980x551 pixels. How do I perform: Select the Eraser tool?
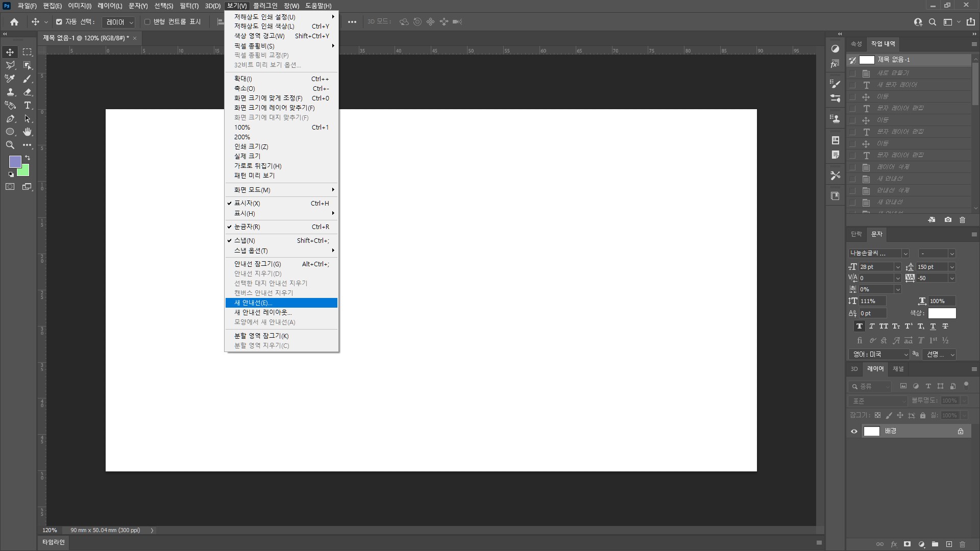pos(28,92)
